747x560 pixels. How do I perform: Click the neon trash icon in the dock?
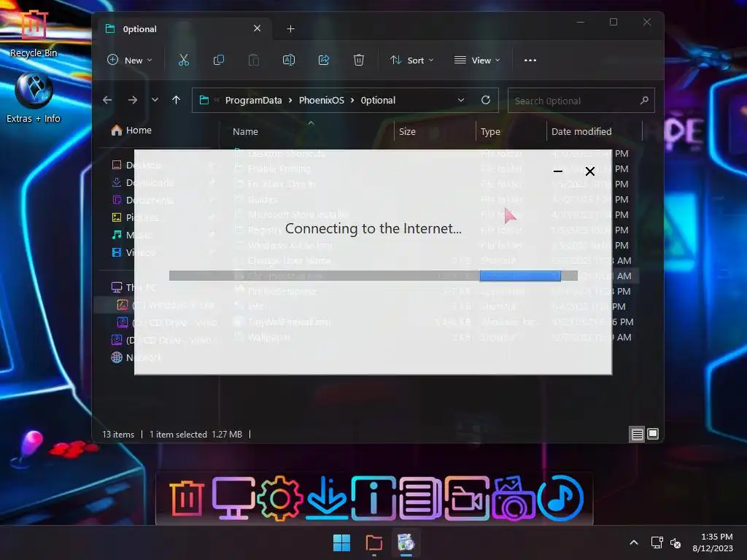(186, 499)
